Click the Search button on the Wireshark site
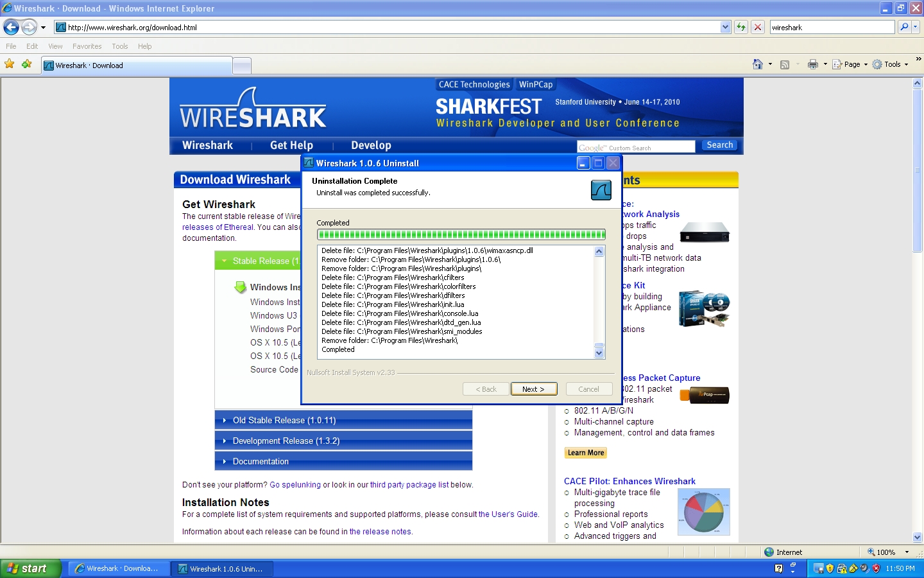Viewport: 924px width, 578px height. click(x=720, y=145)
